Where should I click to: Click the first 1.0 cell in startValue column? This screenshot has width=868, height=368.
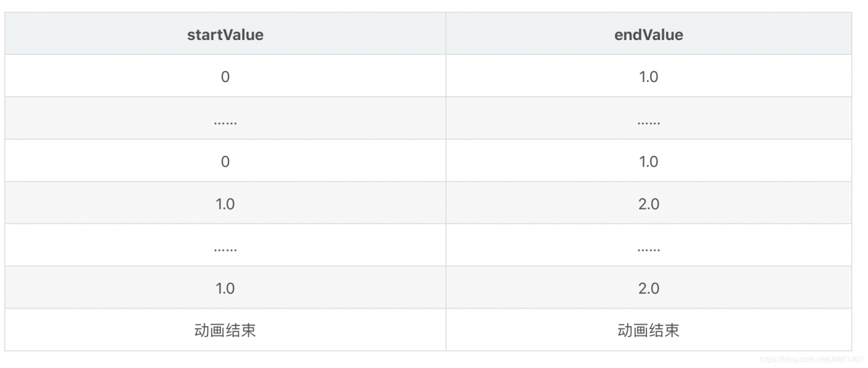point(225,204)
